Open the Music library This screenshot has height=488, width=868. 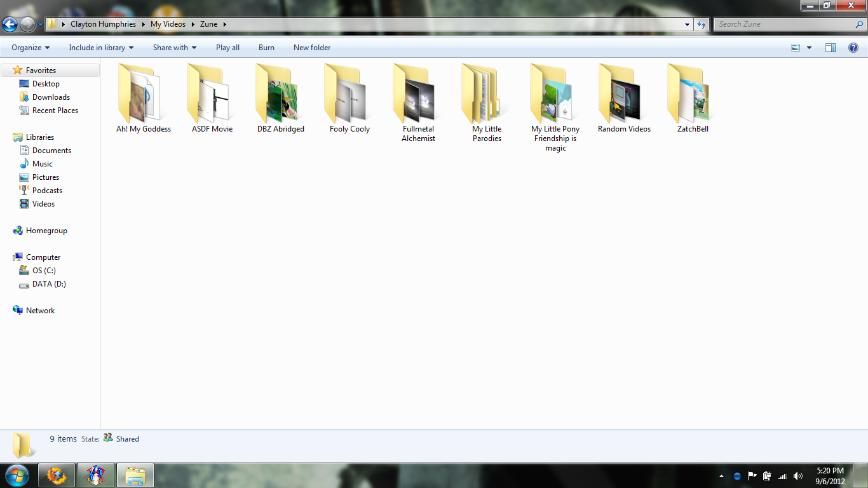click(x=43, y=164)
